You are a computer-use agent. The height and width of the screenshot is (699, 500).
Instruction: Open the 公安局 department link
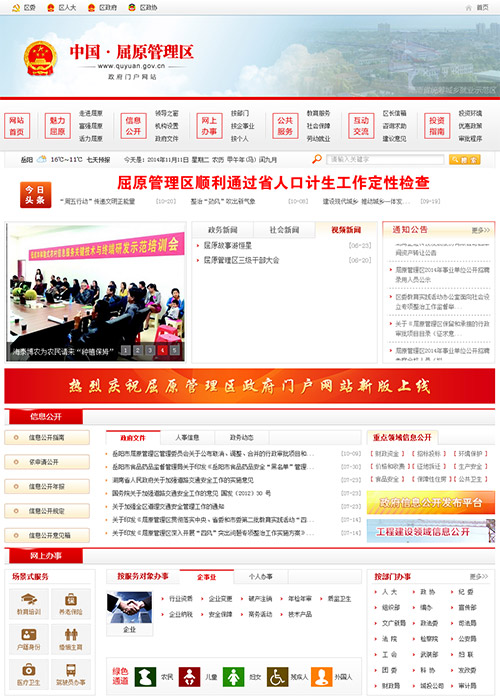(467, 639)
